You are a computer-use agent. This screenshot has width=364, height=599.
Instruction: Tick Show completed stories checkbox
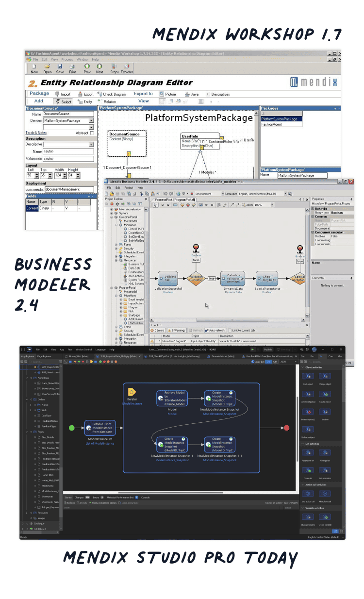[x=91, y=502]
